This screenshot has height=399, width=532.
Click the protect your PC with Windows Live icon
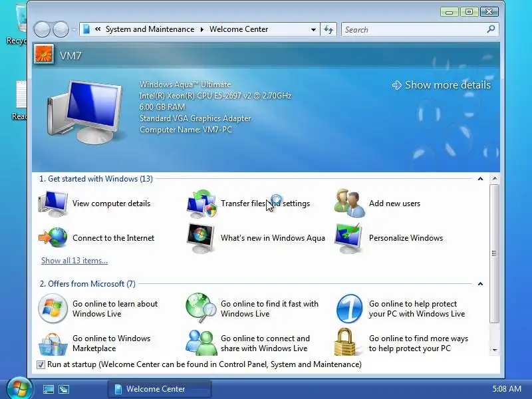click(350, 309)
